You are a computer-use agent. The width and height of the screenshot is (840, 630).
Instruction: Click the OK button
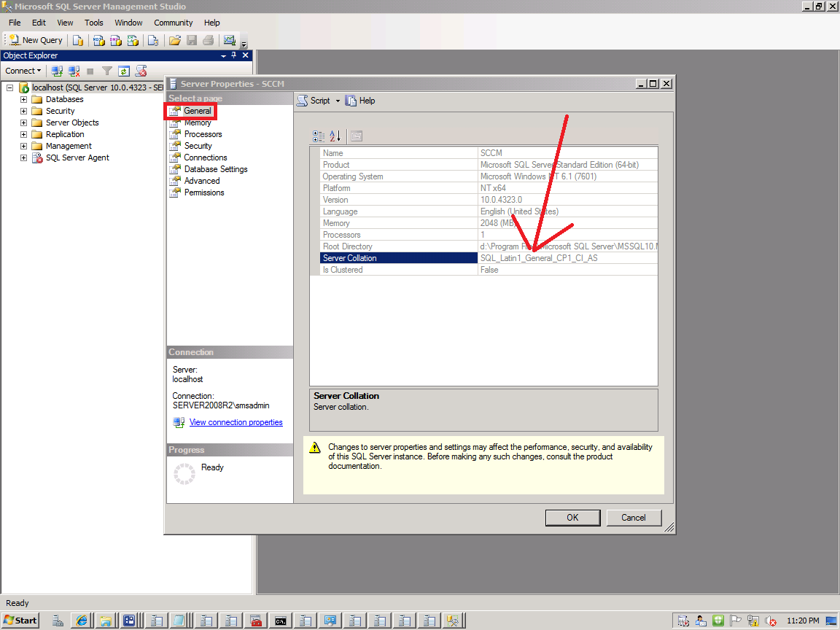[572, 518]
